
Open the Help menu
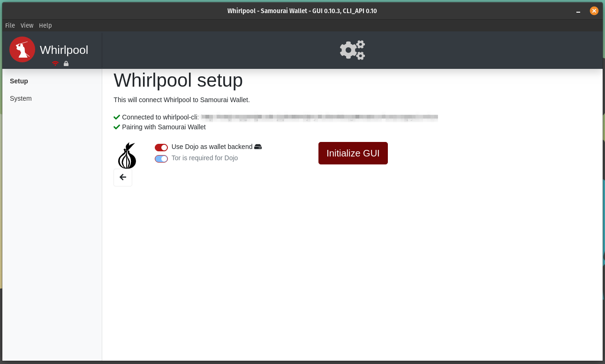pyautogui.click(x=45, y=25)
